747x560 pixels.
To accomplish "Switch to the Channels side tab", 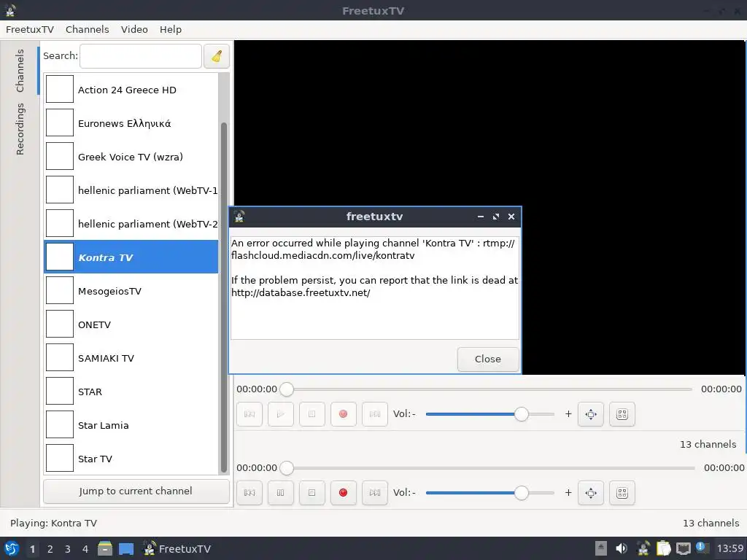I will click(x=20, y=71).
